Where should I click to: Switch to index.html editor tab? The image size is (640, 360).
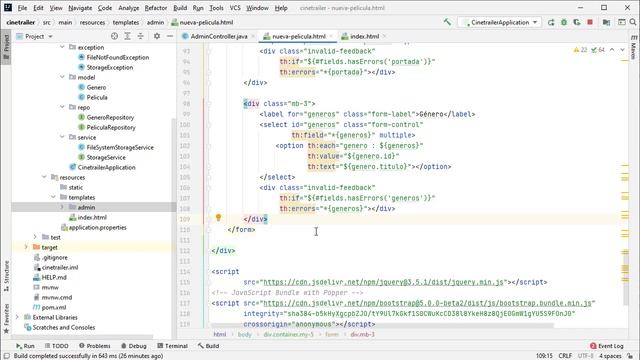(364, 36)
